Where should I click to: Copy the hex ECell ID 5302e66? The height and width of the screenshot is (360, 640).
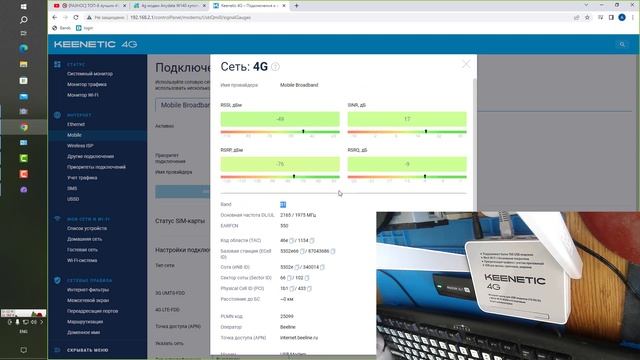302,251
